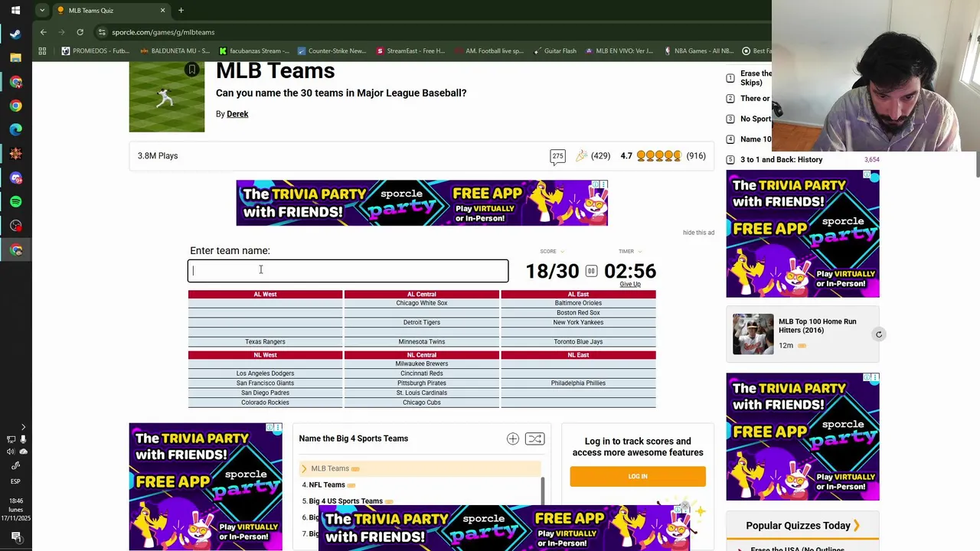Click the confetti applause icon near 429
Image resolution: width=980 pixels, height=551 pixels.
581,156
